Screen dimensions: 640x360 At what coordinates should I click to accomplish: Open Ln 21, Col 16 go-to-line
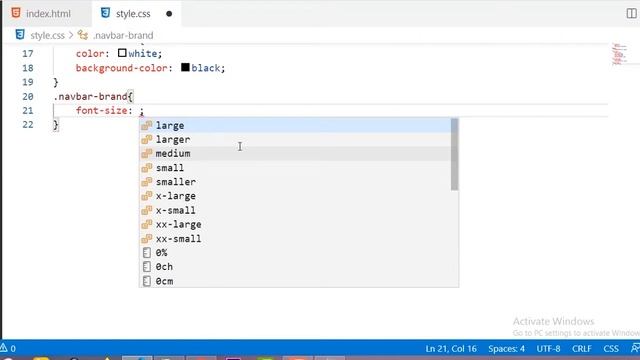[x=451, y=349]
